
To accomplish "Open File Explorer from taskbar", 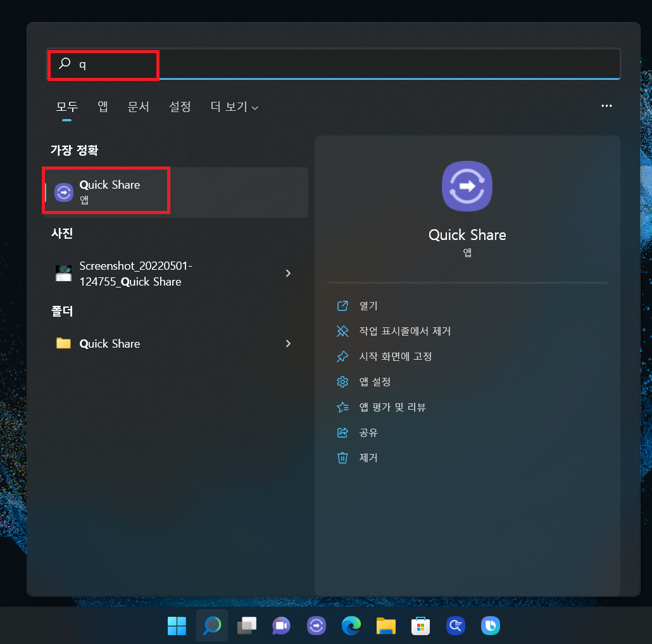I will [386, 626].
